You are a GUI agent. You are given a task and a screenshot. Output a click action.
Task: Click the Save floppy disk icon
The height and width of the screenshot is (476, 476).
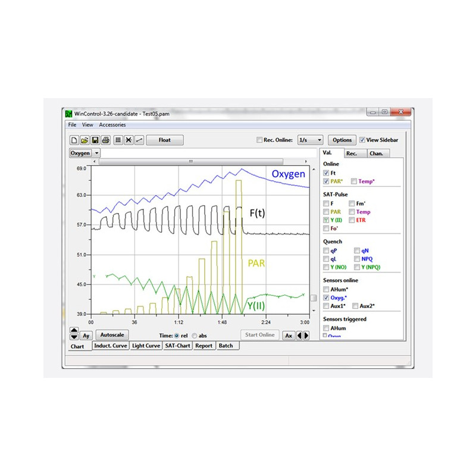click(x=95, y=140)
